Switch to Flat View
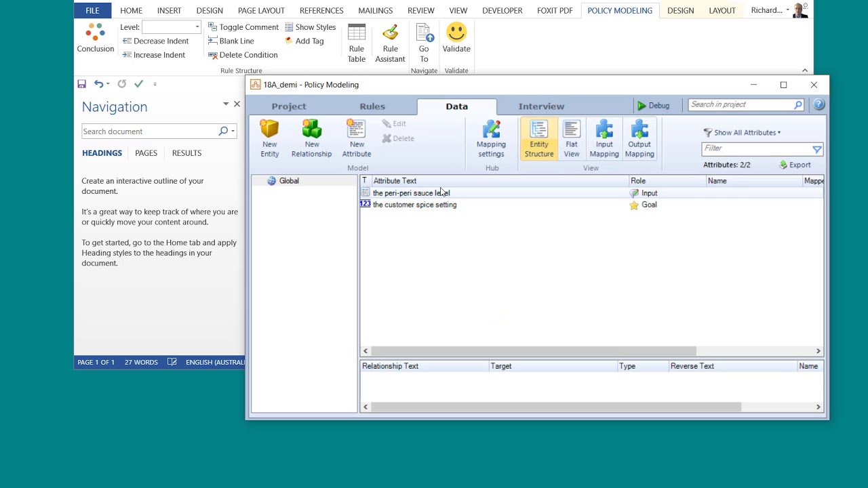The width and height of the screenshot is (868, 488). pyautogui.click(x=572, y=139)
